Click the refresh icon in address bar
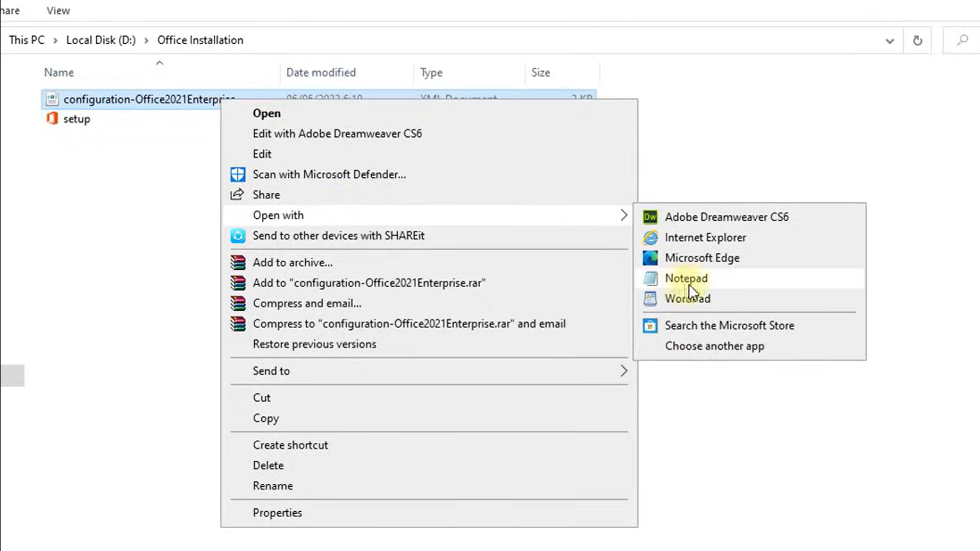 click(918, 40)
